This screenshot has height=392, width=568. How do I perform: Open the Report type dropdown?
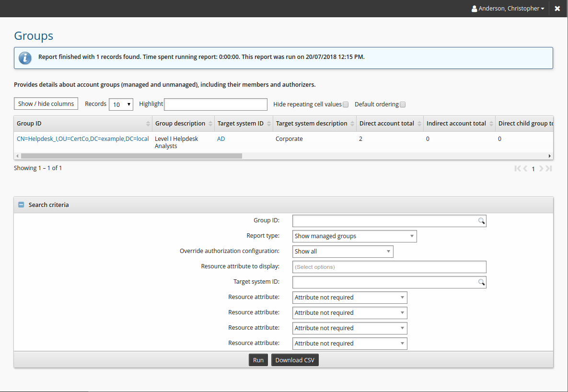pos(354,236)
